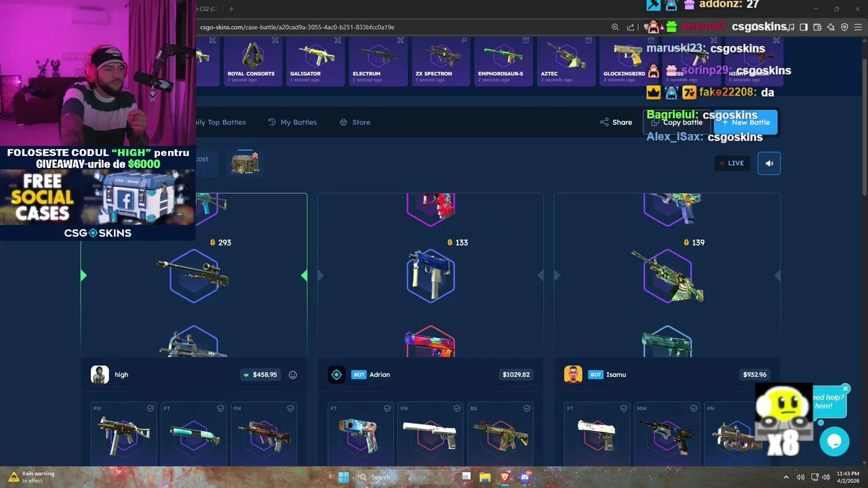Screen dimensions: 868x488
Task: Click shield icon on Adrian's BS rifle card
Action: pyautogui.click(x=527, y=409)
